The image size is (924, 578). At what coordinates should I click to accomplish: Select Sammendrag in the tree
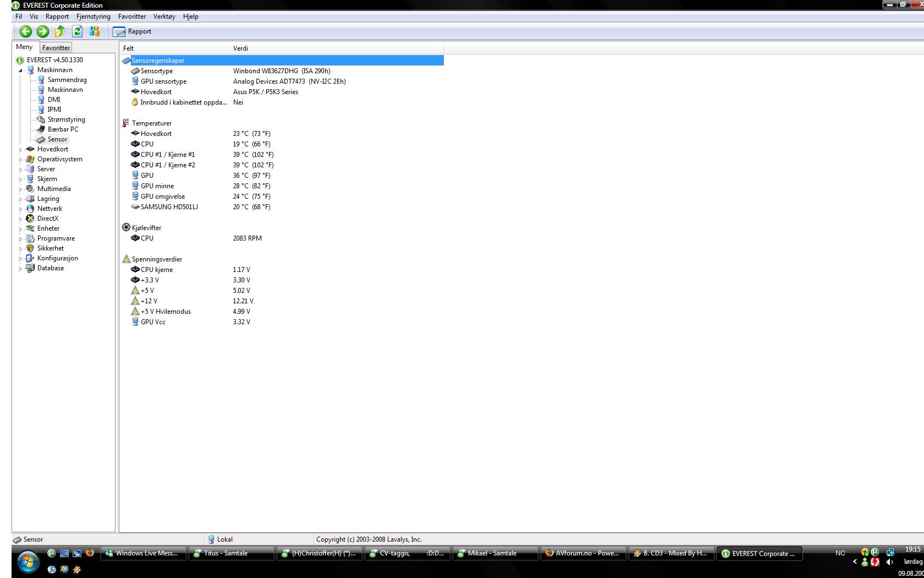tap(67, 80)
